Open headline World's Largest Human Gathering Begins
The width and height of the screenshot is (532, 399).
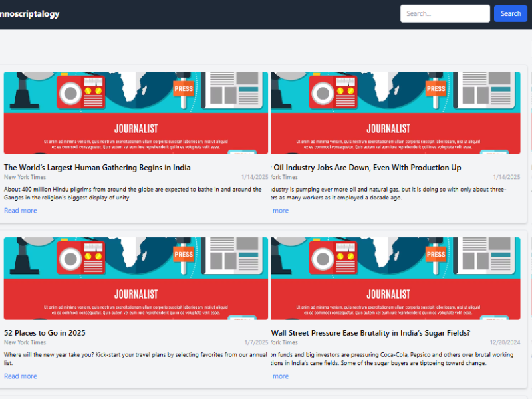click(x=97, y=168)
